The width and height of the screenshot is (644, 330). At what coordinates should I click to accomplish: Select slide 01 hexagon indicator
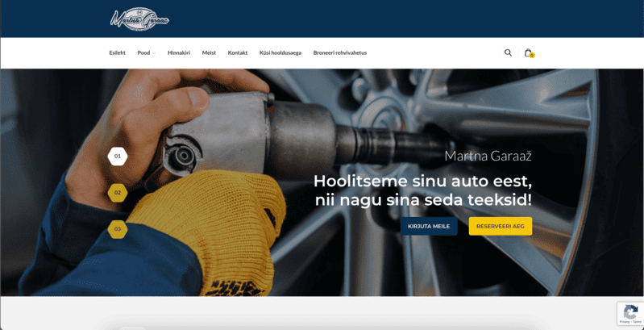coord(118,156)
